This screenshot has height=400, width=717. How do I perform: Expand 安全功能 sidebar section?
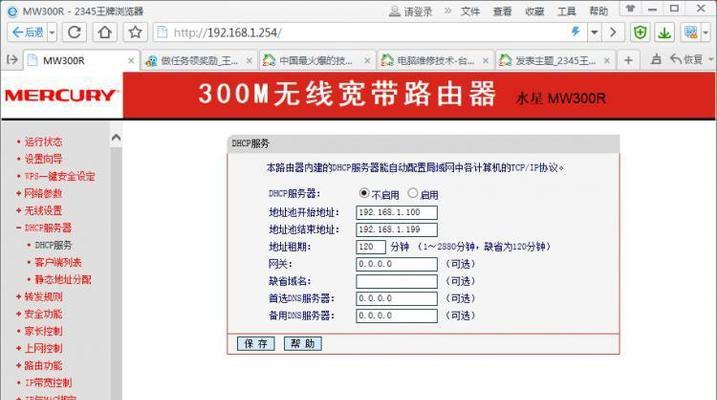pos(43,314)
